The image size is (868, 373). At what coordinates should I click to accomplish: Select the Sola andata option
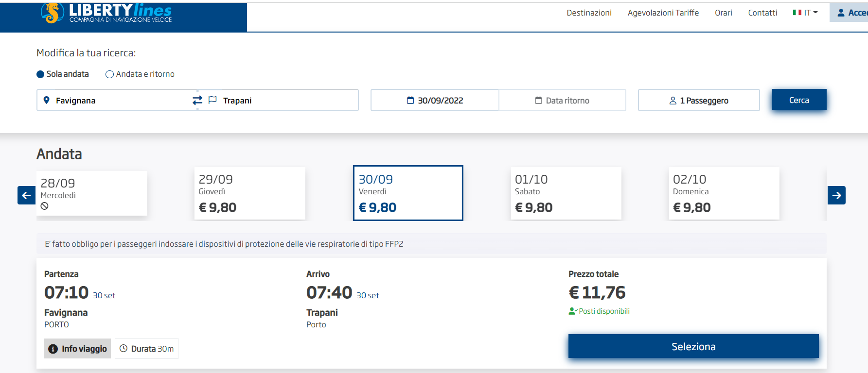(x=41, y=74)
